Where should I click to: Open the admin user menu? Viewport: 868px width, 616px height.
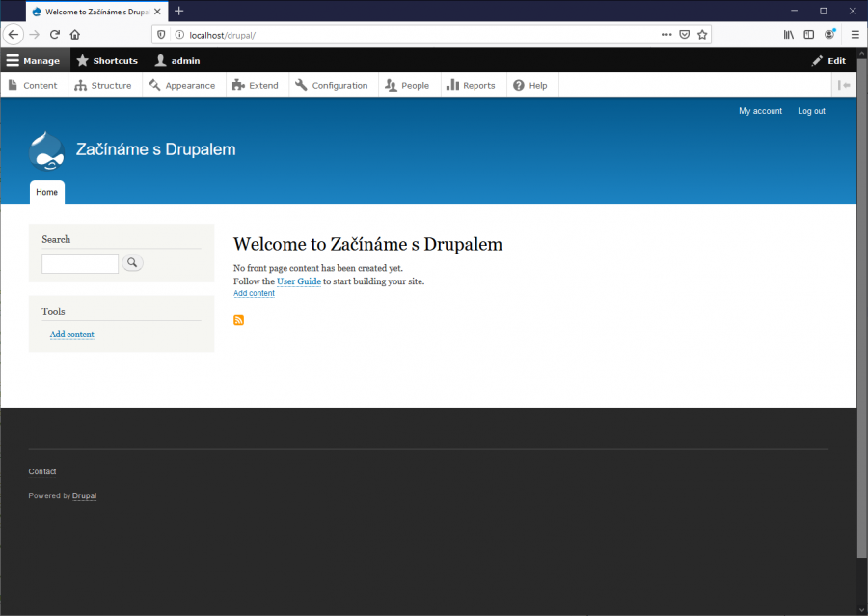coord(177,61)
